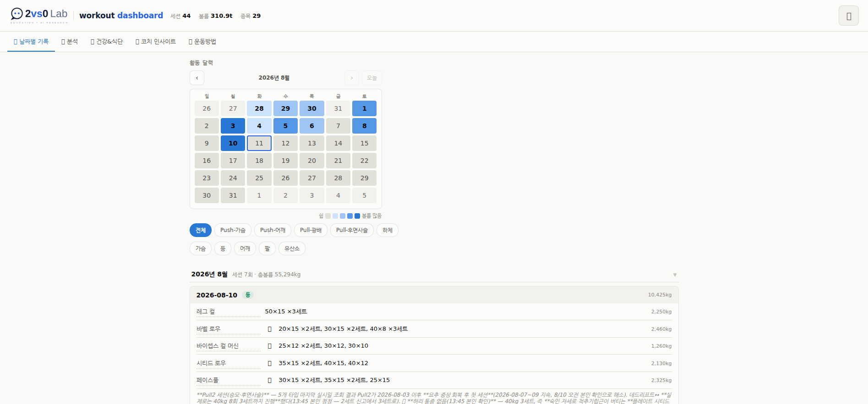Select calendar day 20
The height and width of the screenshot is (404, 868).
click(x=312, y=161)
